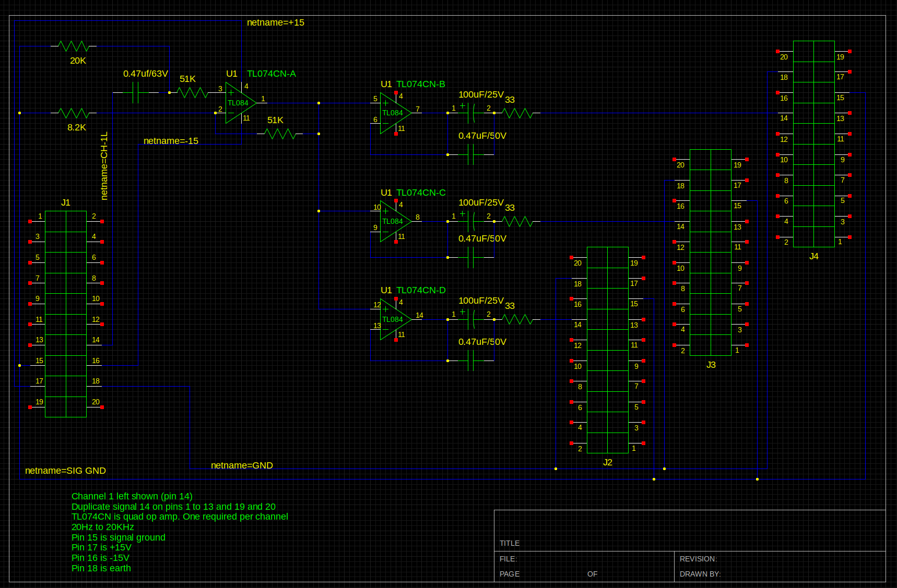Click the REVISION: field in title block
This screenshot has height=588, width=897.
[x=699, y=559]
